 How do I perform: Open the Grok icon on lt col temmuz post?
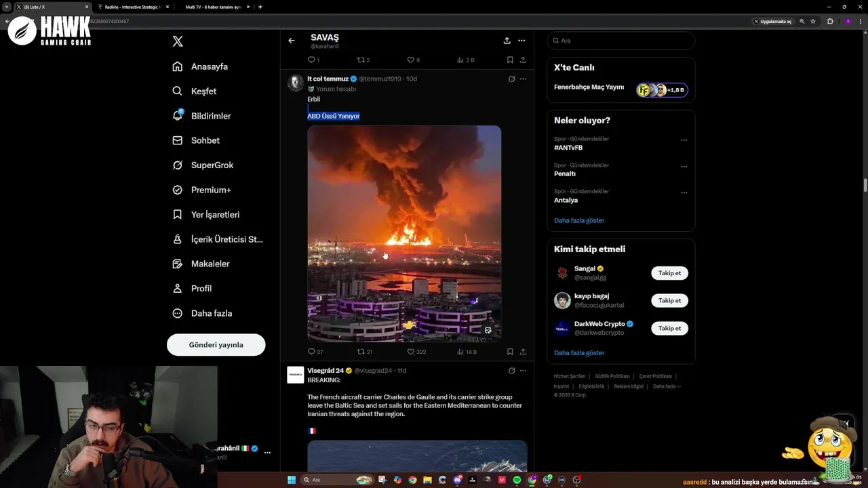coord(511,79)
